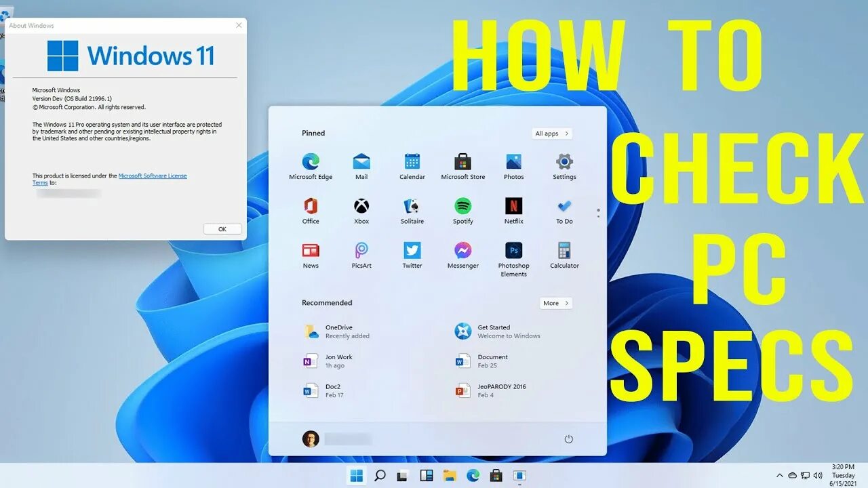
Task: Close the About Windows dialog
Action: click(239, 26)
